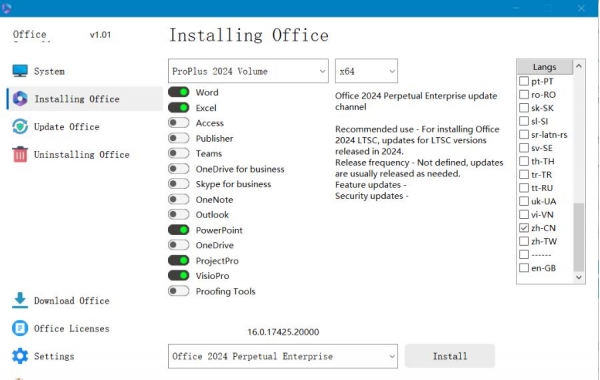
Task: Open the x64 architecture dropdown
Action: [x=366, y=71]
